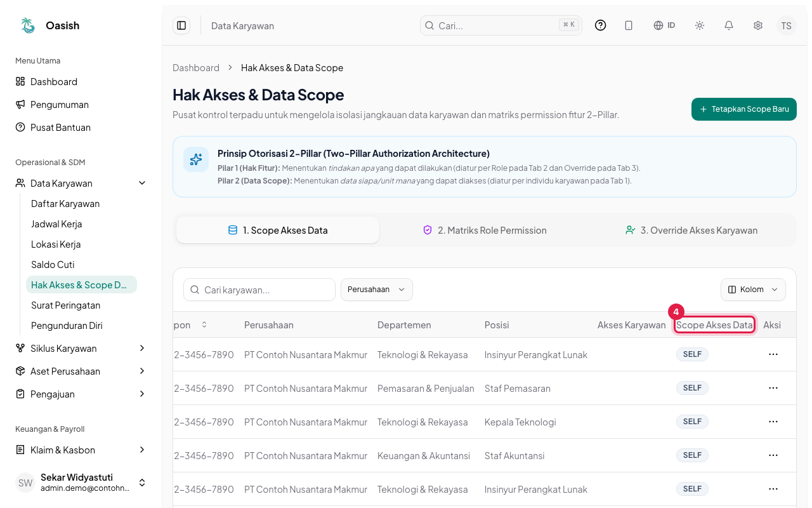The height and width of the screenshot is (508, 812).
Task: Click the Pengumuman megaphone icon
Action: (20, 104)
